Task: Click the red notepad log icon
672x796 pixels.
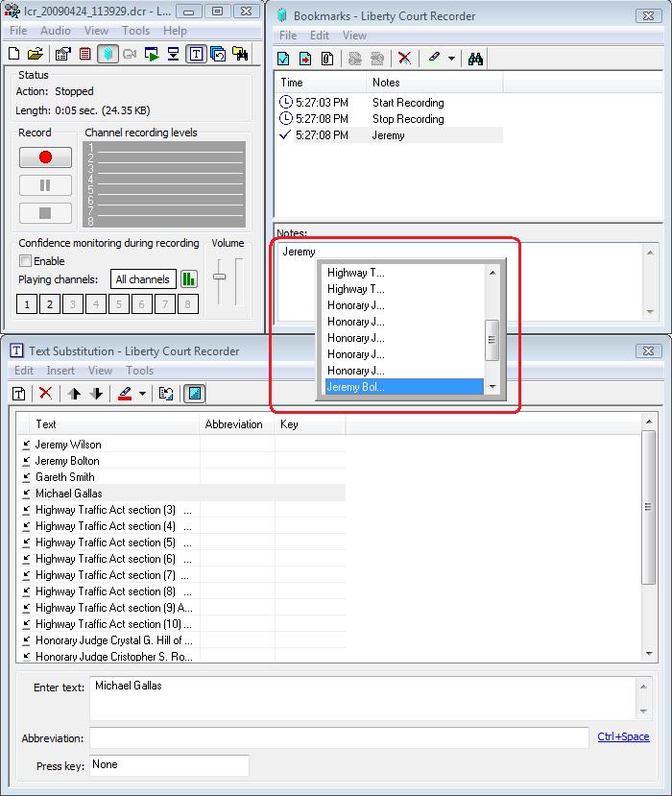Action: 84,54
